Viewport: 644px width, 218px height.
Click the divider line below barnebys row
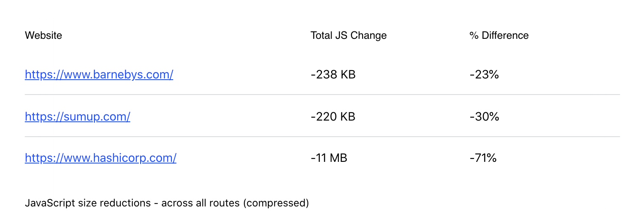[x=322, y=95]
